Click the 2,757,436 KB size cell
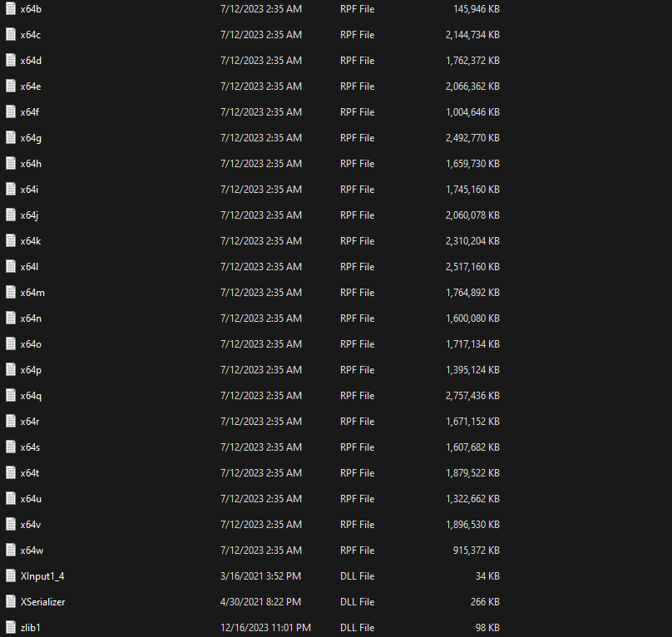The image size is (672, 637). click(472, 396)
